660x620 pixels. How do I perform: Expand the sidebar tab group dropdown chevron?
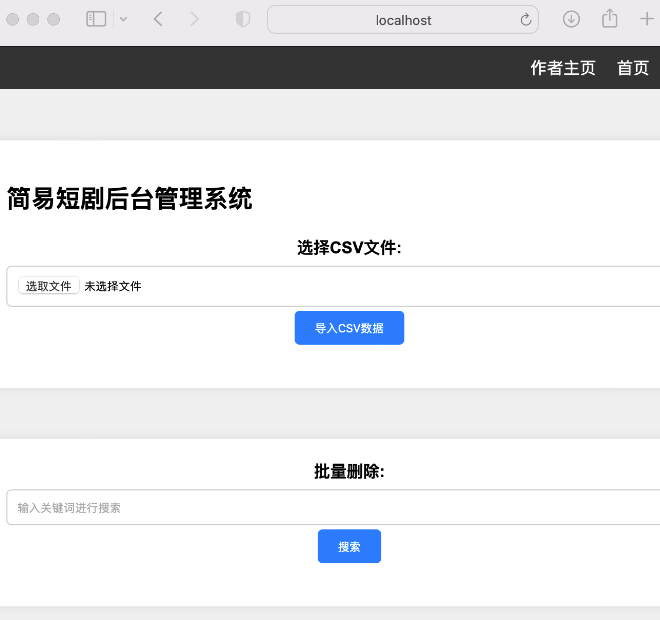coord(123,19)
